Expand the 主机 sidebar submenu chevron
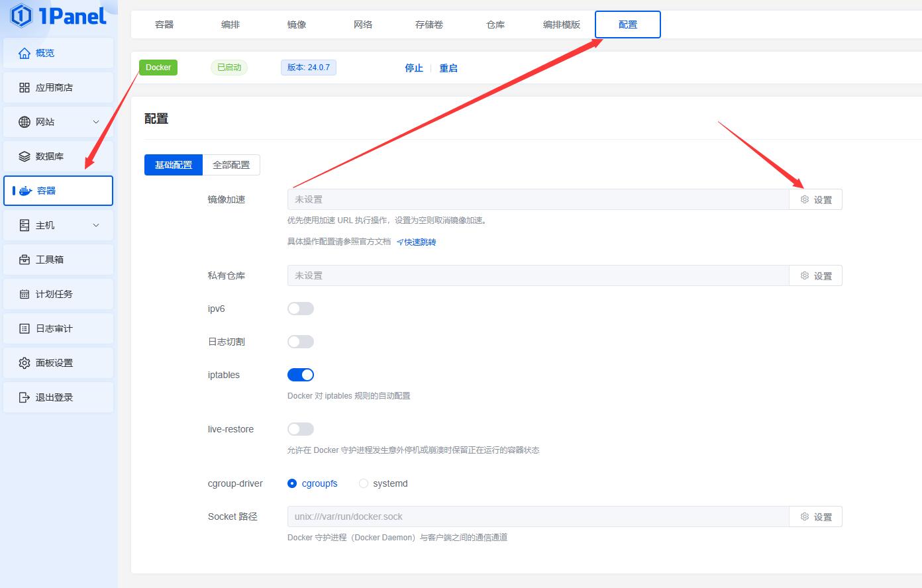 pos(96,225)
